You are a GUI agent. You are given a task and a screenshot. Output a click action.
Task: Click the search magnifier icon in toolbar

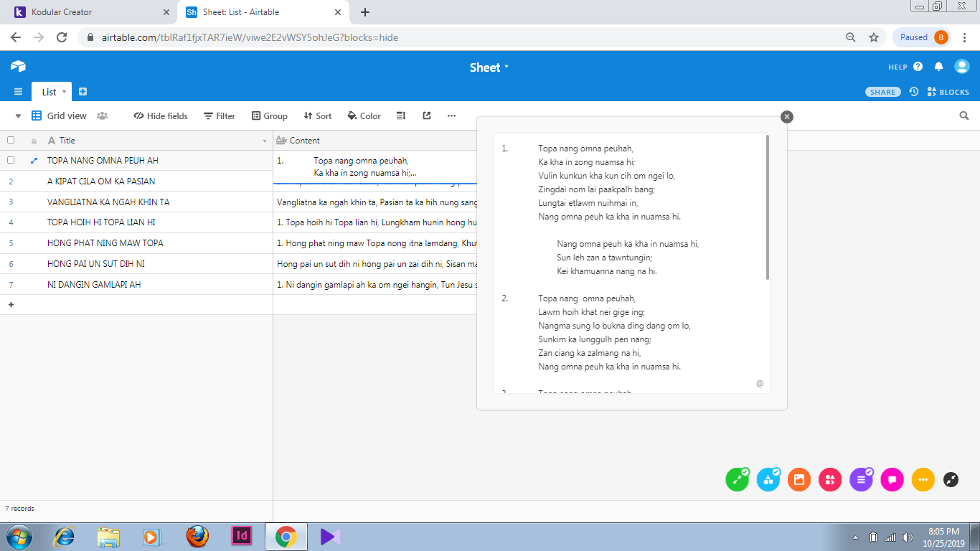click(964, 116)
